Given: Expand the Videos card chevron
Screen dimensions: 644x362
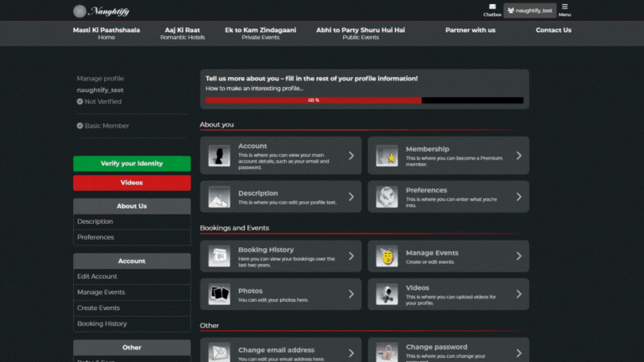Looking at the screenshot, I should coord(519,294).
